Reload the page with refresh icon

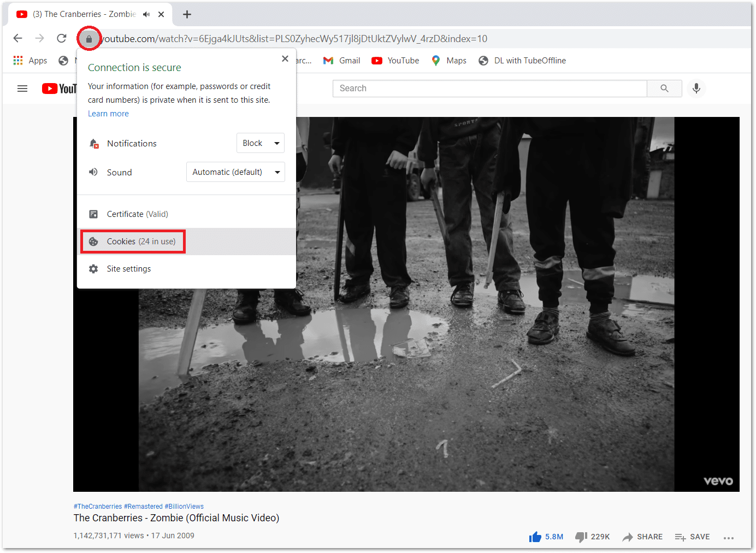[62, 38]
